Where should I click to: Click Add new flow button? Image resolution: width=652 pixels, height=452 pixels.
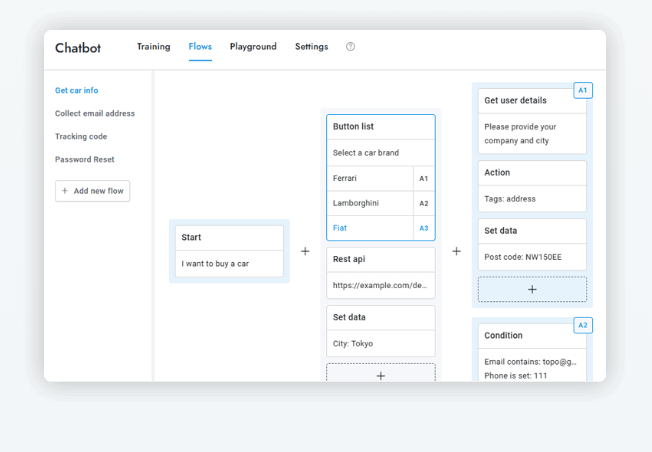pyautogui.click(x=92, y=191)
